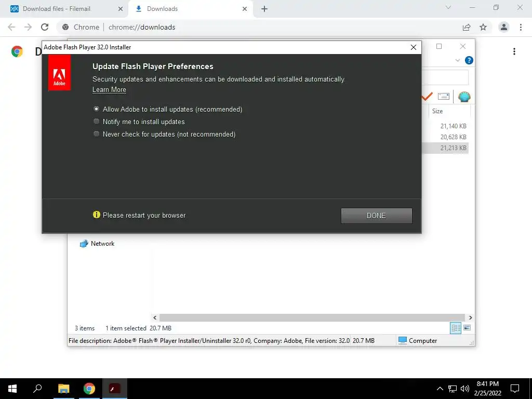The image size is (532, 399).
Task: Click the Explorer horizontal scrollbar track
Action: [312, 317]
